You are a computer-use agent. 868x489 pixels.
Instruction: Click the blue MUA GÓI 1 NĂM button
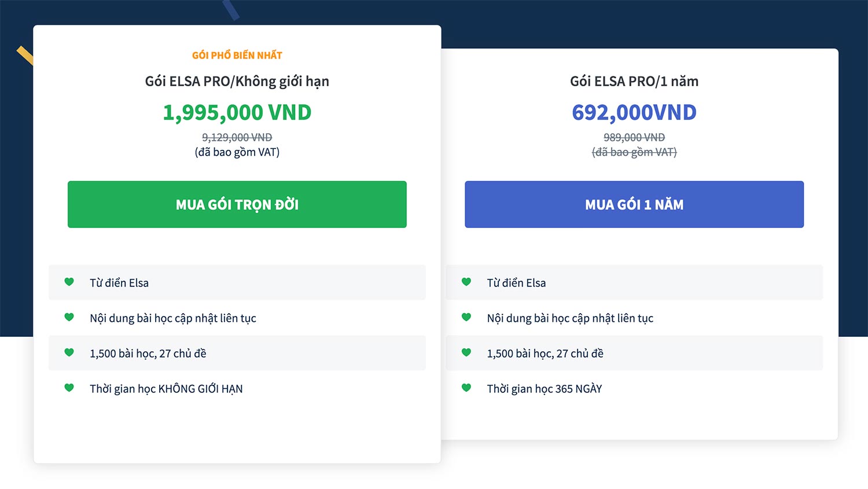click(634, 204)
